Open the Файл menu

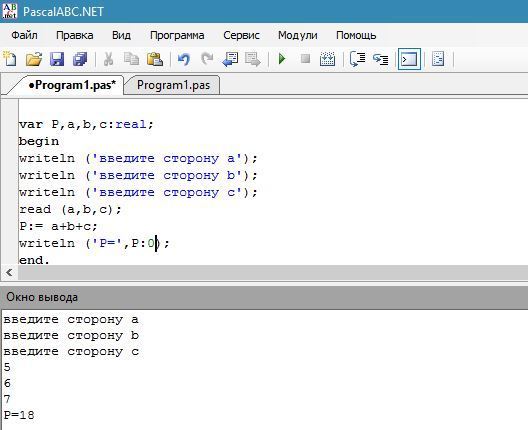[x=24, y=35]
